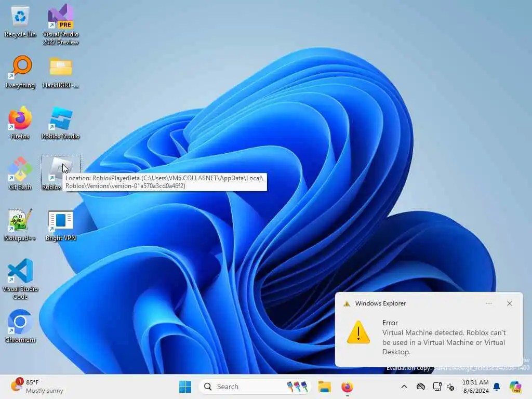Click the muted volume tray icon
Image resolution: width=532 pixels, height=399 pixels.
point(450,387)
